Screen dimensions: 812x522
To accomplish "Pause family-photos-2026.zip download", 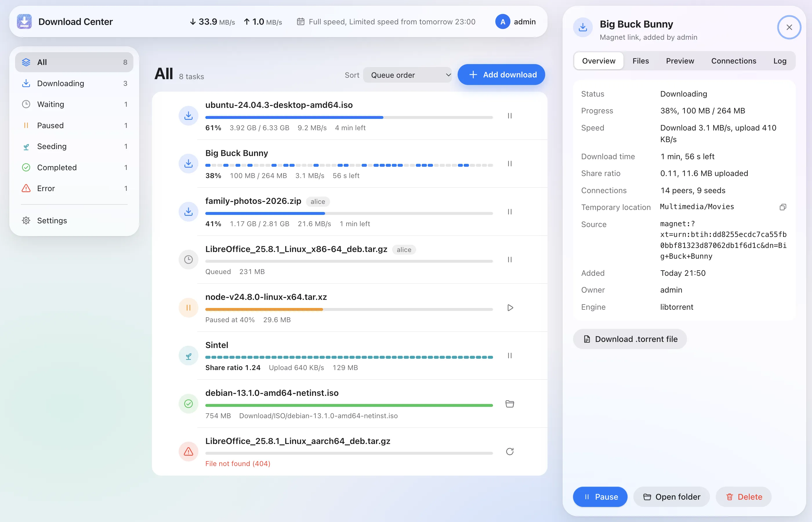I will click(x=509, y=211).
